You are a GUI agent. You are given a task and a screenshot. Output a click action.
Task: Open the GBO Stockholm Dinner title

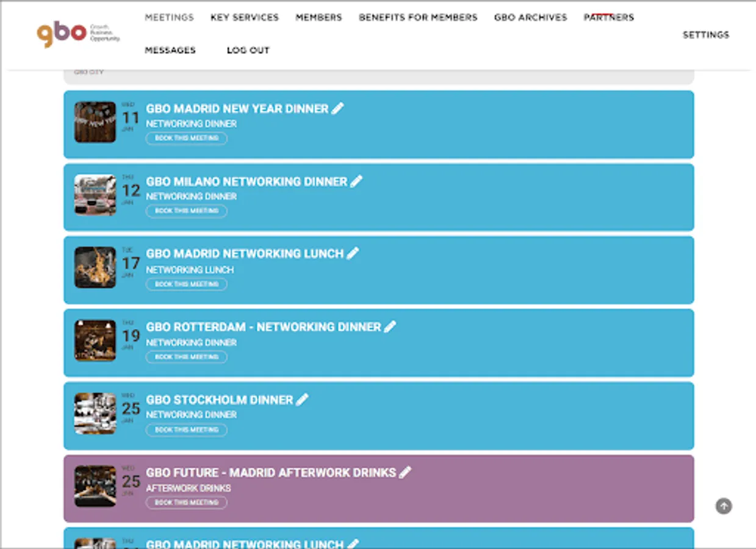pos(220,400)
